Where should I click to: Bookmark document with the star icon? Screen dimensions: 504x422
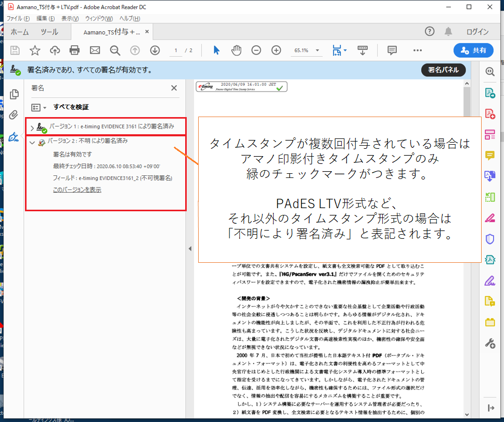pyautogui.click(x=35, y=50)
